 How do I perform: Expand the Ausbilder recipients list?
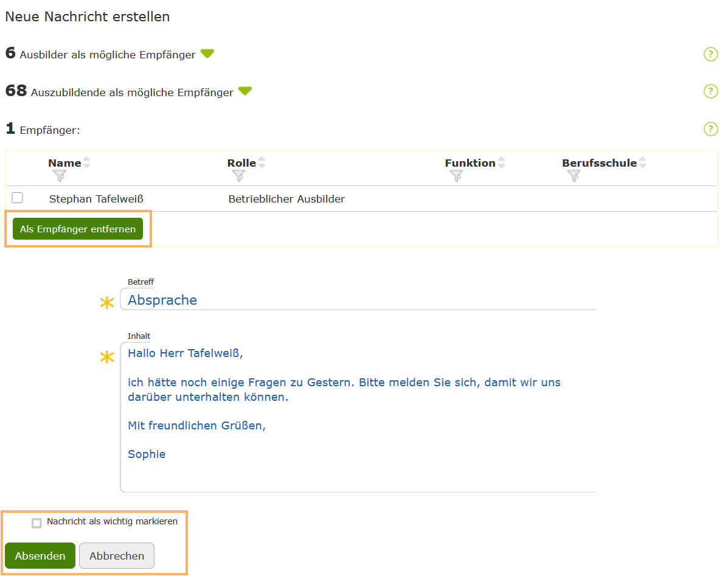(207, 54)
